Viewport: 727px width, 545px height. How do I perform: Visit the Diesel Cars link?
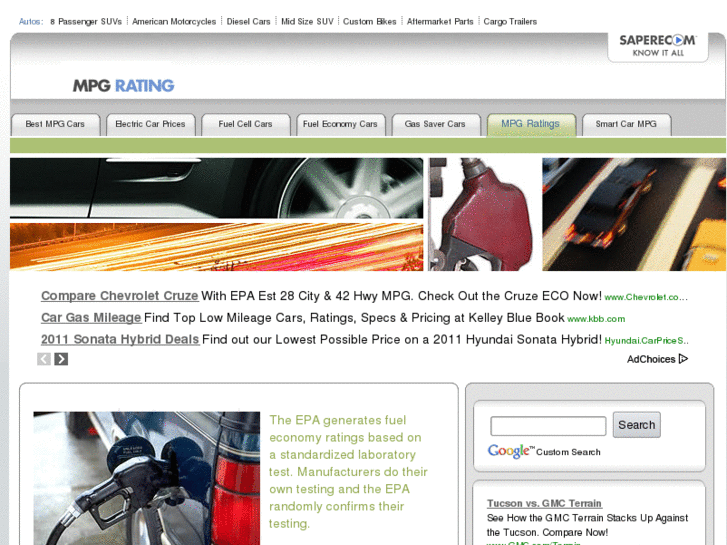coord(248,22)
